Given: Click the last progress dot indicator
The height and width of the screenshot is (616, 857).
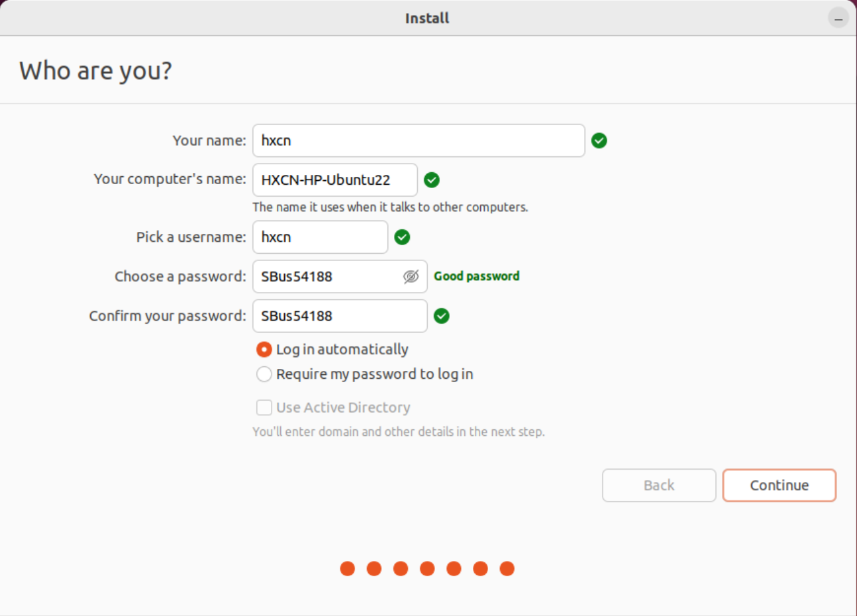Looking at the screenshot, I should 507,568.
